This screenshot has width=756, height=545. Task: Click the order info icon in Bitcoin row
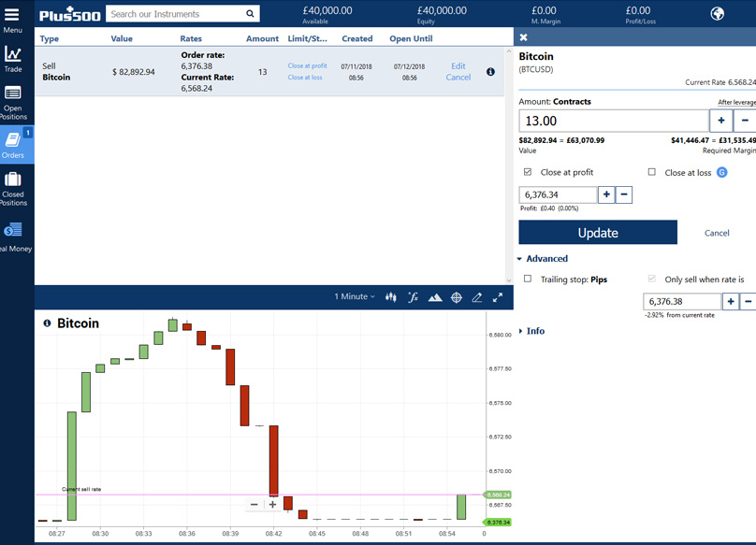pos(490,72)
